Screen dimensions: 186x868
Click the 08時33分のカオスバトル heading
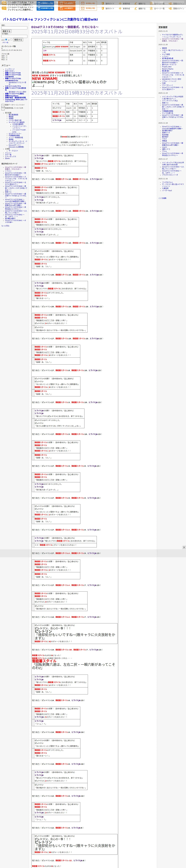pos(77,32)
